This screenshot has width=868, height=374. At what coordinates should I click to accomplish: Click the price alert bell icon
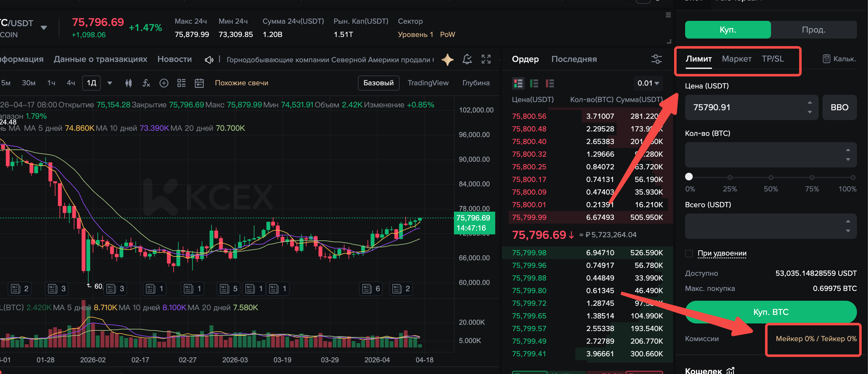[467, 59]
